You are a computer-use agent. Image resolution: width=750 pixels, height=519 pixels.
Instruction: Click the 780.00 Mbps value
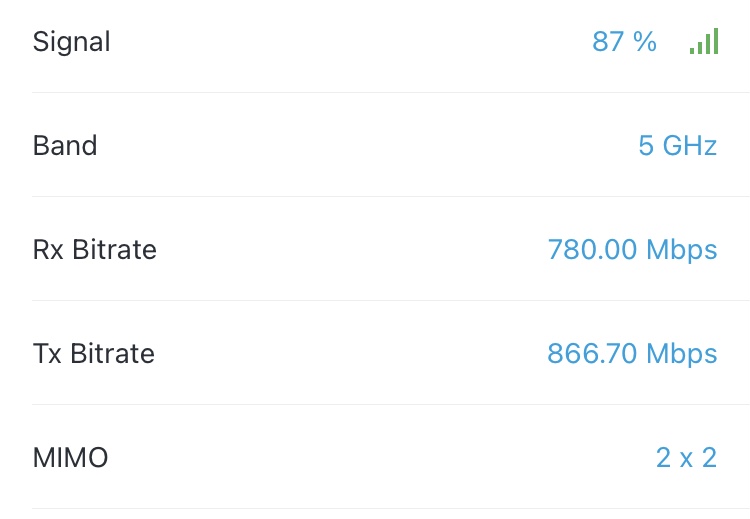click(x=632, y=250)
